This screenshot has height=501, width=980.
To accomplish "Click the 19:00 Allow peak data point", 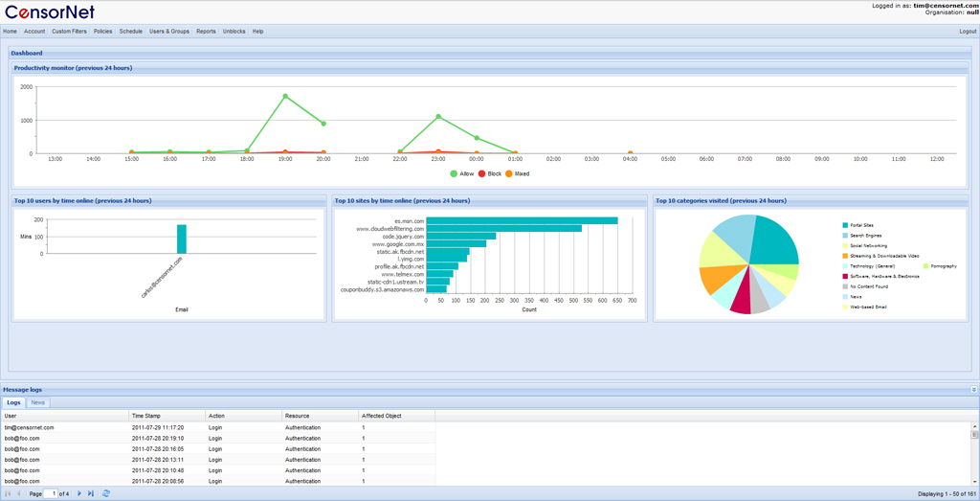I will click(x=285, y=97).
